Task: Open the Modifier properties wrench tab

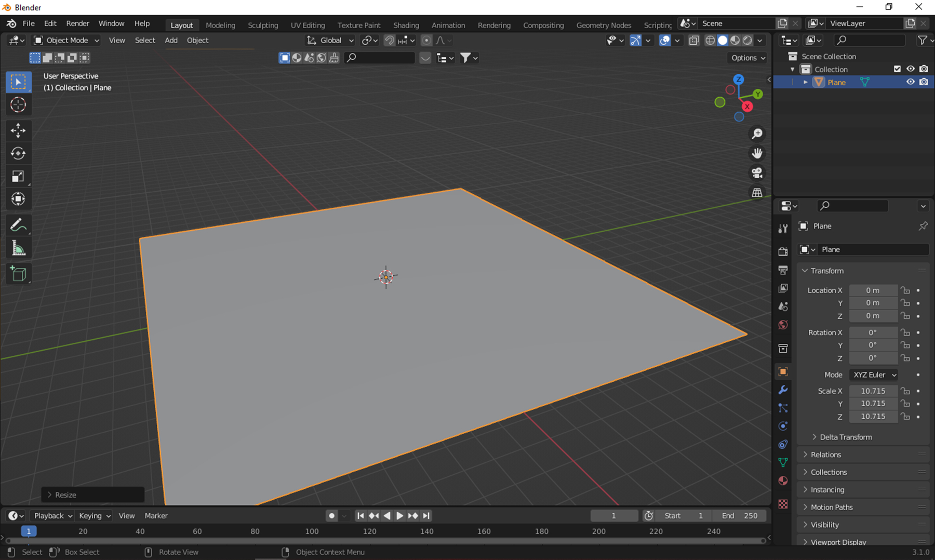Action: coord(783,390)
